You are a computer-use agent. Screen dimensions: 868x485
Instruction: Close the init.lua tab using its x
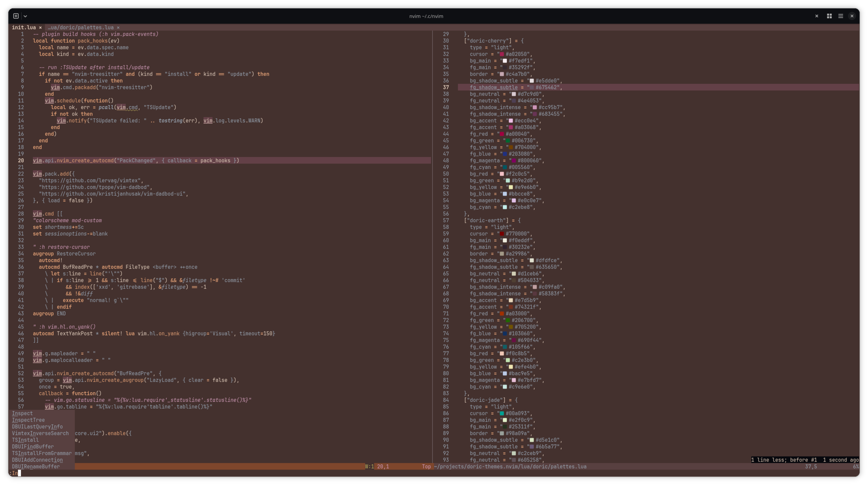pyautogui.click(x=40, y=28)
